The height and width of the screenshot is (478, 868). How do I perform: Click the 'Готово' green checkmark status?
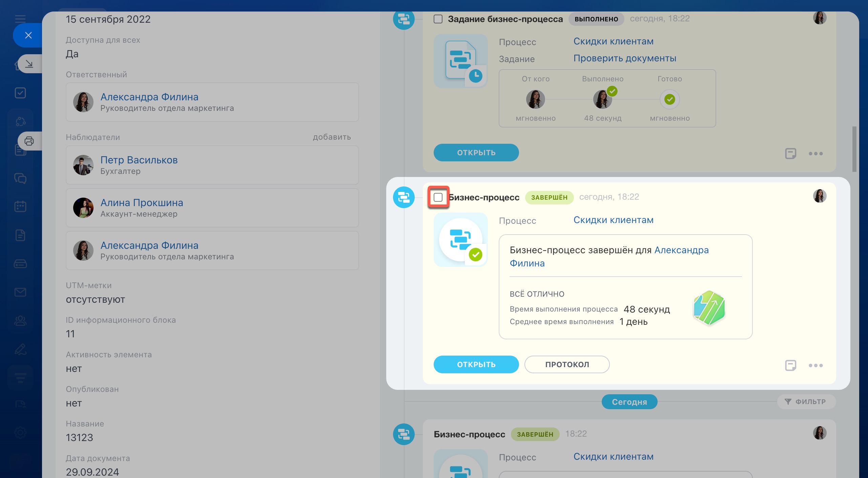(x=669, y=99)
